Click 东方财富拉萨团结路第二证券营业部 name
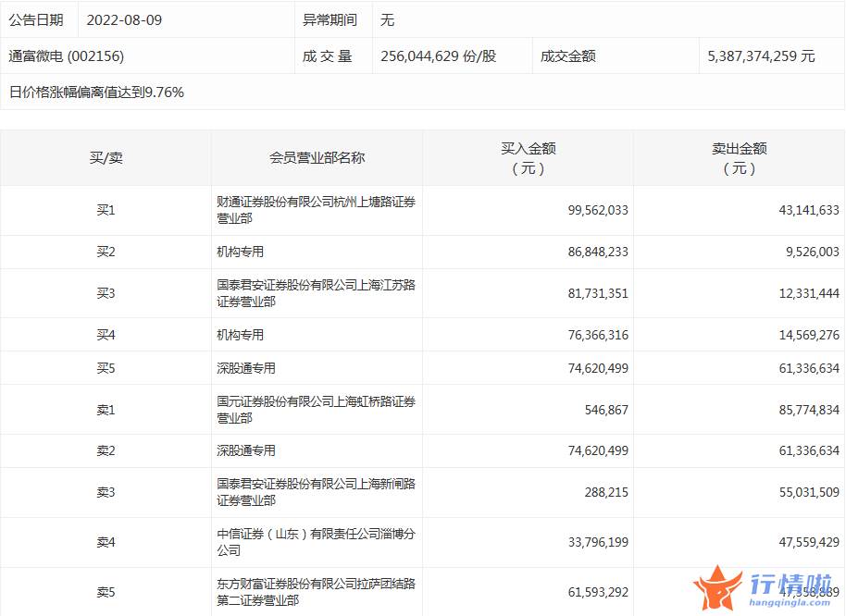Screen dimensions: 846x616 317,592
